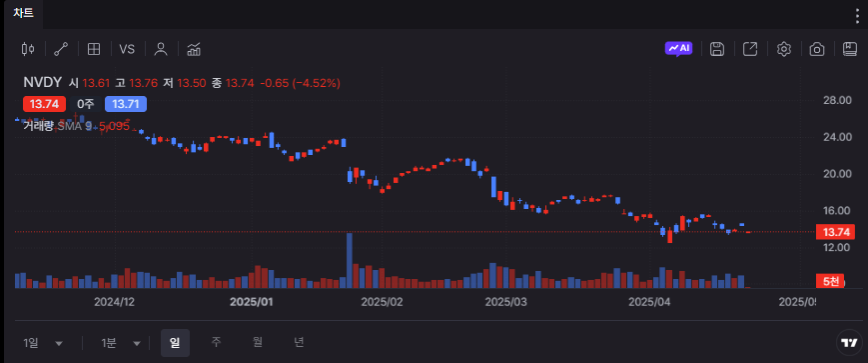Switch to the 월 monthly timeframe
Image resolution: width=868 pixels, height=363 pixels.
click(x=258, y=342)
